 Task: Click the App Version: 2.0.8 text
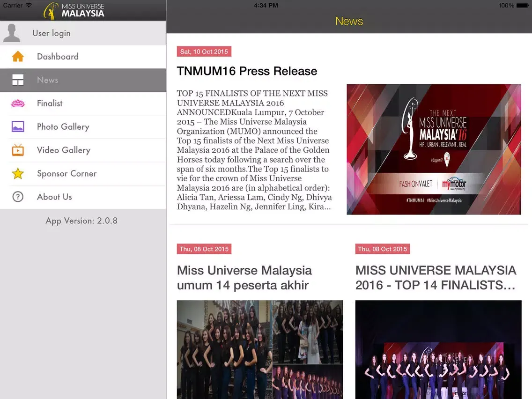click(x=81, y=221)
